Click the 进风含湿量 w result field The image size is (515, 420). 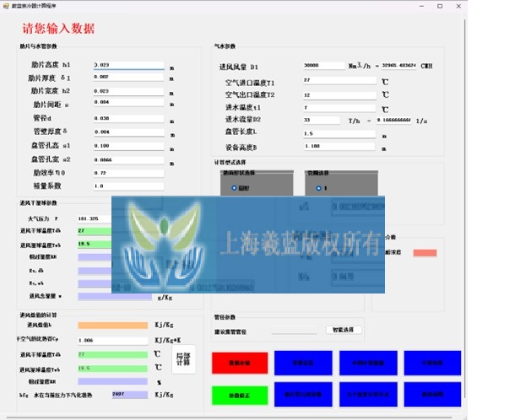(x=115, y=297)
